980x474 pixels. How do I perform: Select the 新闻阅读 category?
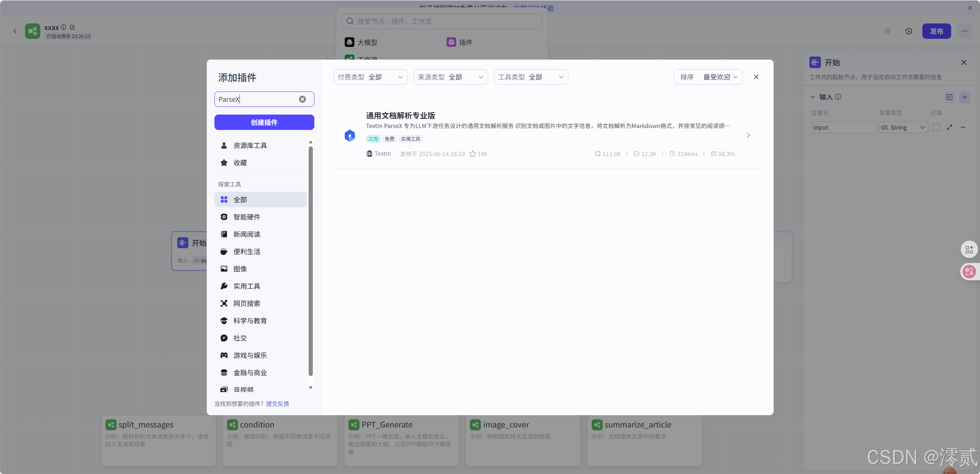coord(246,234)
